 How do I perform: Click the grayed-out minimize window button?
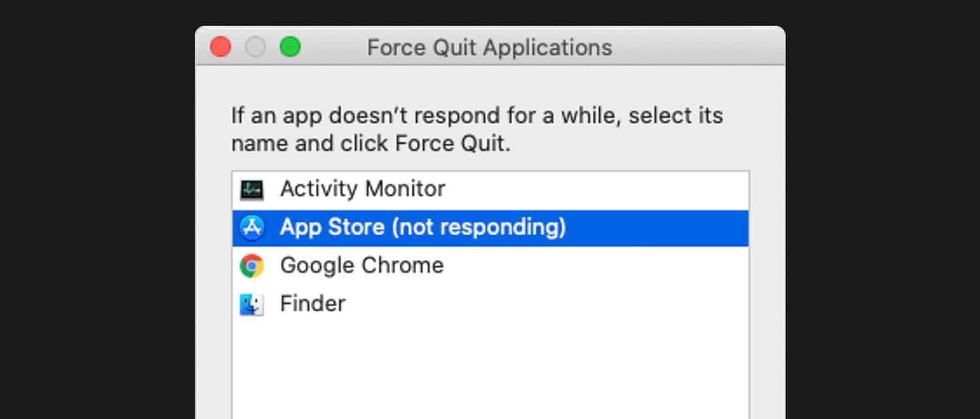pyautogui.click(x=255, y=47)
